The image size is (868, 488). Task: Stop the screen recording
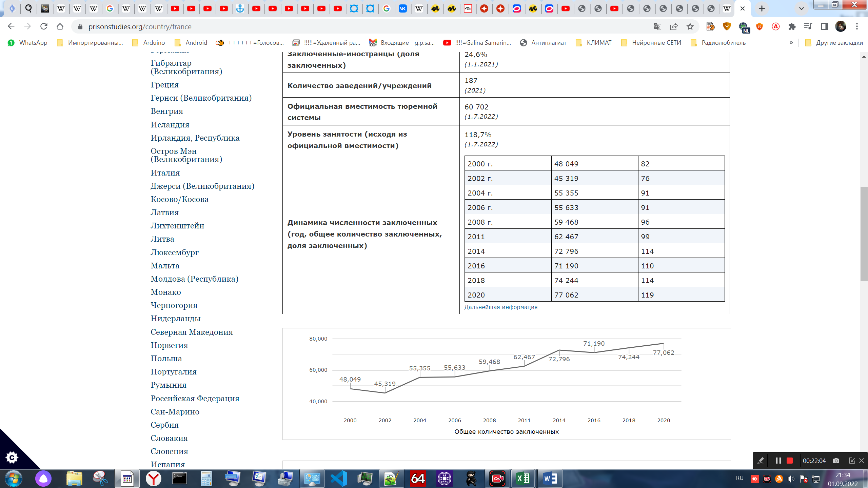790,461
